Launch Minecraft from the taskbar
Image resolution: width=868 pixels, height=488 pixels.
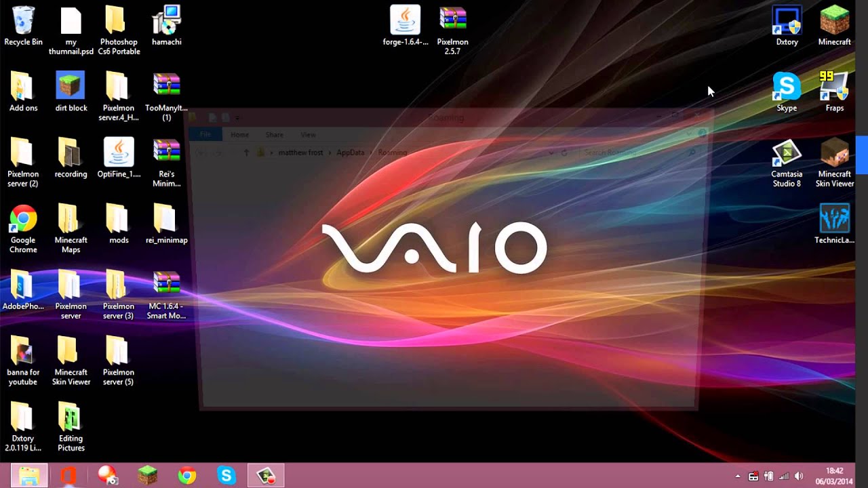tap(147, 476)
